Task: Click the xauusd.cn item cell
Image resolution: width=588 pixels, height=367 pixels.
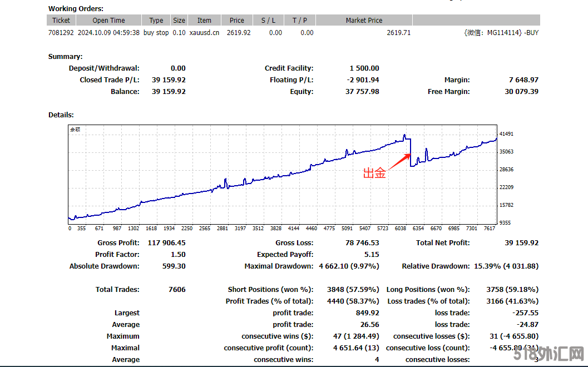Action: pos(204,33)
